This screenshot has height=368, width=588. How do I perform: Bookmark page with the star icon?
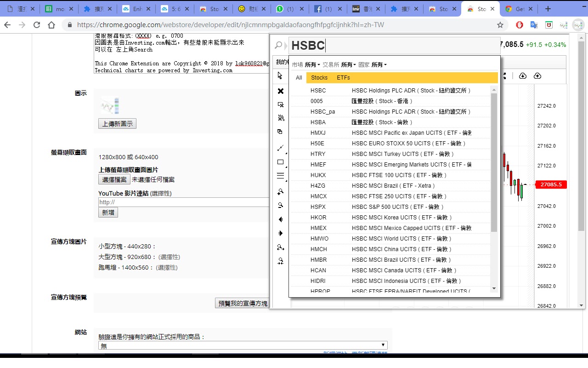tap(500, 25)
